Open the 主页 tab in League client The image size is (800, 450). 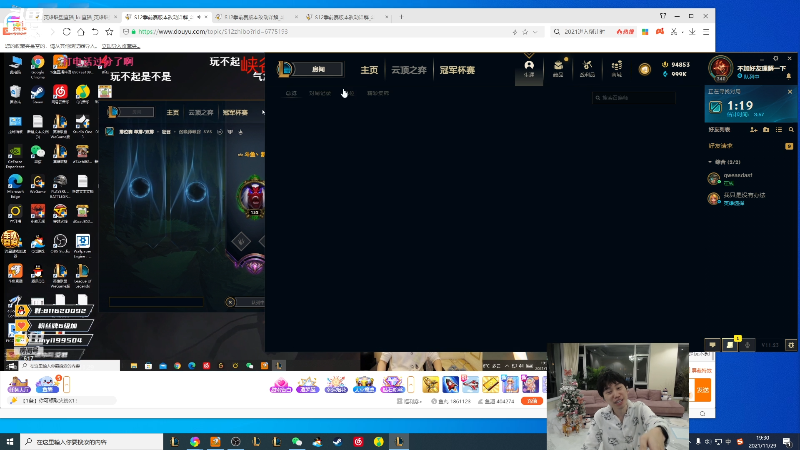pos(369,70)
